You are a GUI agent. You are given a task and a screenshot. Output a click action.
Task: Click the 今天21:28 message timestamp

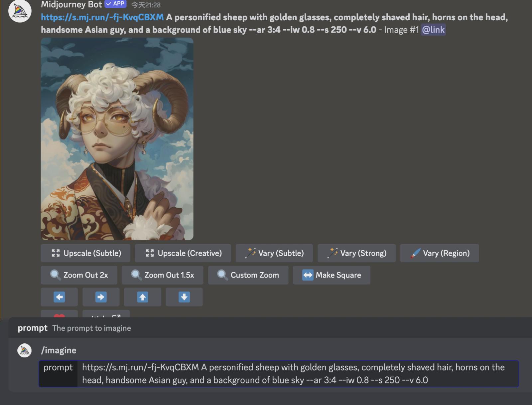pyautogui.click(x=146, y=5)
